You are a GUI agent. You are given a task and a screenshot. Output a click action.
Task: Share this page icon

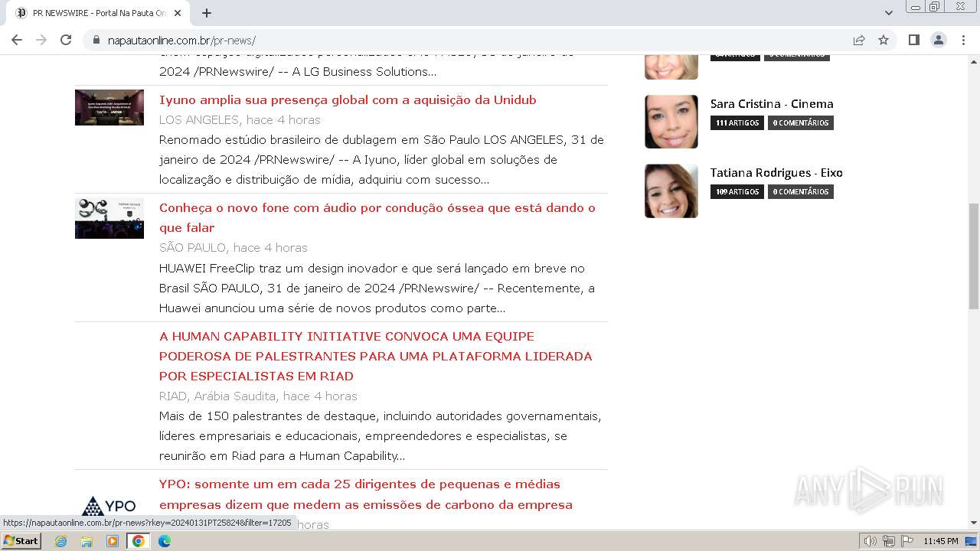point(859,40)
